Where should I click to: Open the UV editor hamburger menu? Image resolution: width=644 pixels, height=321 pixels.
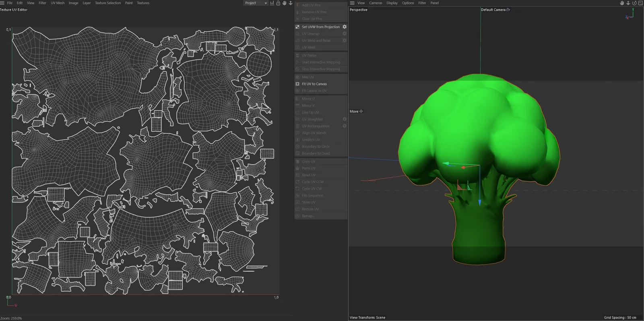coord(2,3)
